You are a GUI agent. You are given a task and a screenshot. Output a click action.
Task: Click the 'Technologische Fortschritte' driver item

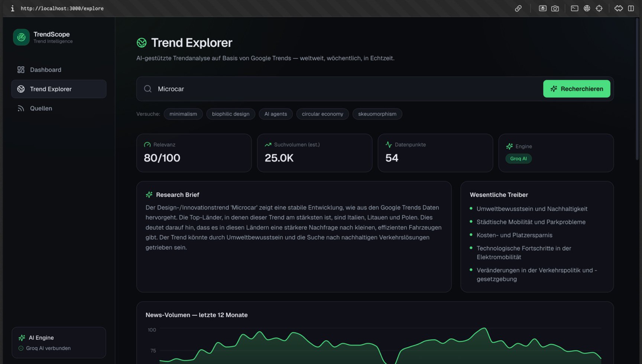point(524,253)
